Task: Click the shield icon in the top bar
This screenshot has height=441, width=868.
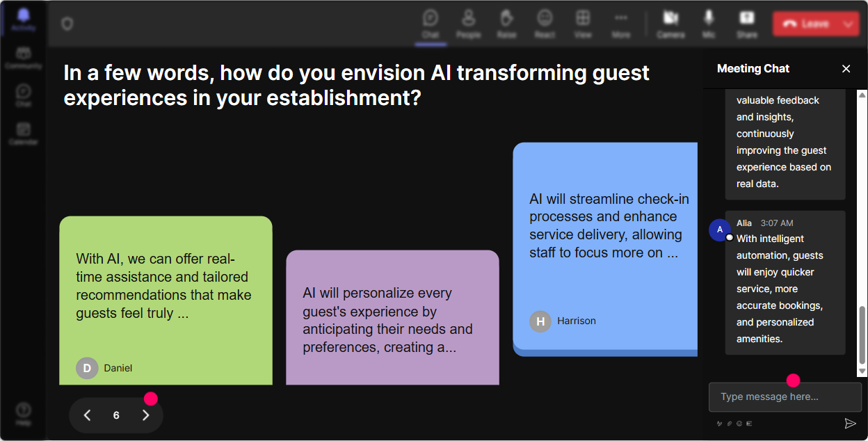Action: click(67, 24)
